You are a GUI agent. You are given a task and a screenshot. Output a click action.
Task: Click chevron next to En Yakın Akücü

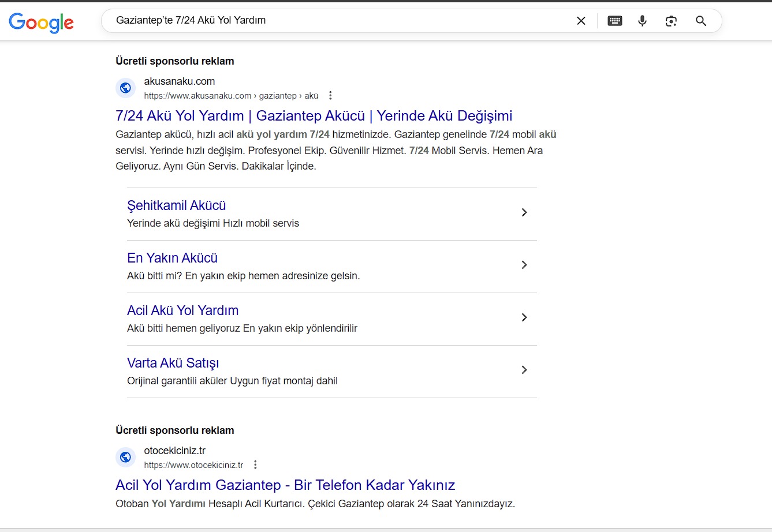coord(524,265)
